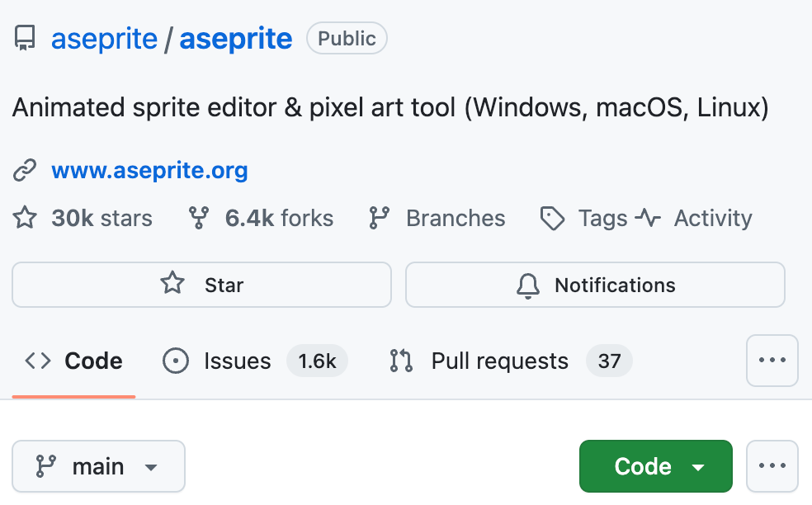Go to the aseprite owner profile
Screen dimensions: 812x505
pyautogui.click(x=104, y=39)
